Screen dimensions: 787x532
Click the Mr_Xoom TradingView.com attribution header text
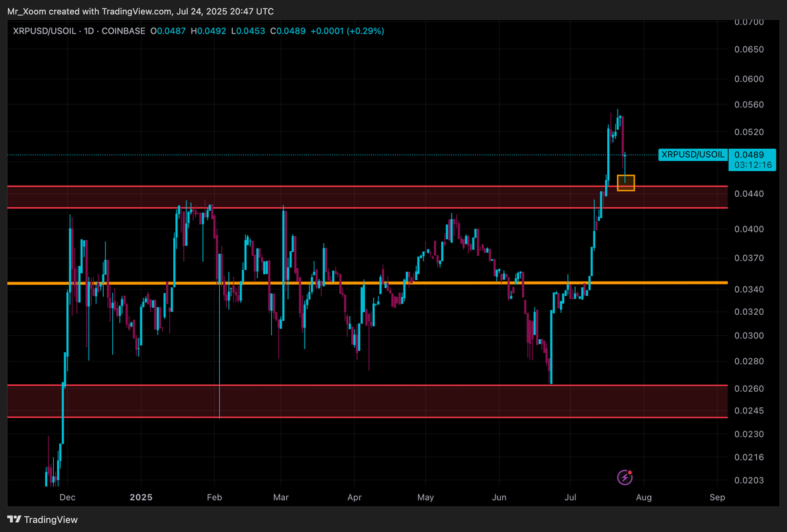pos(140,11)
